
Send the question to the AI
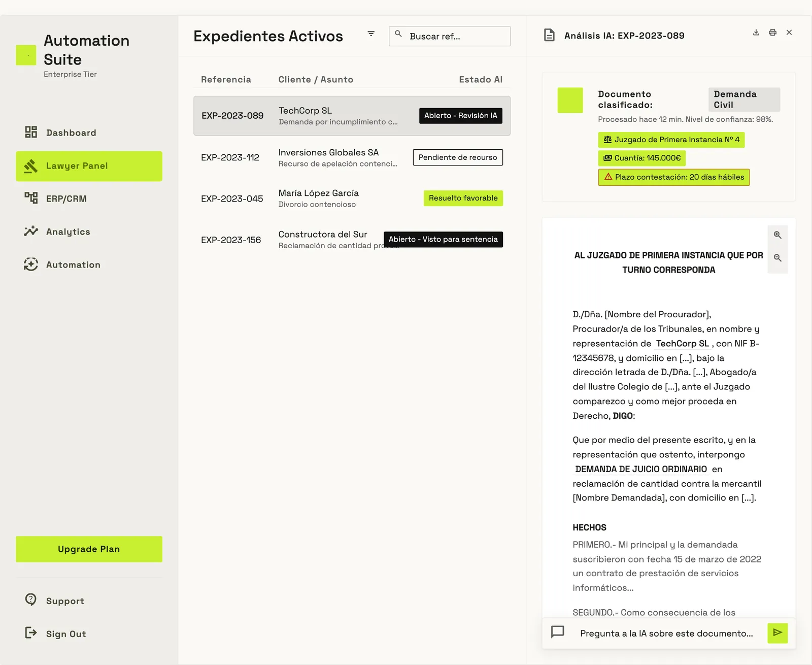coord(777,633)
